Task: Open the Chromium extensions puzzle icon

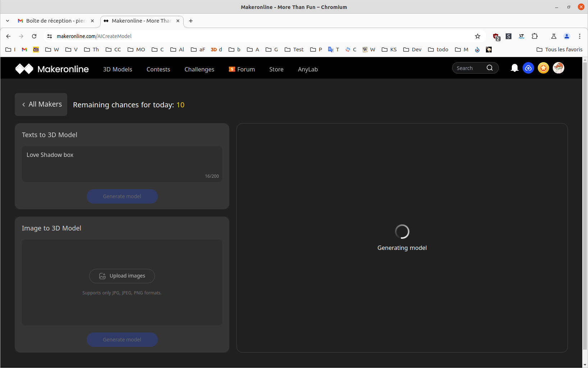Action: click(534, 36)
